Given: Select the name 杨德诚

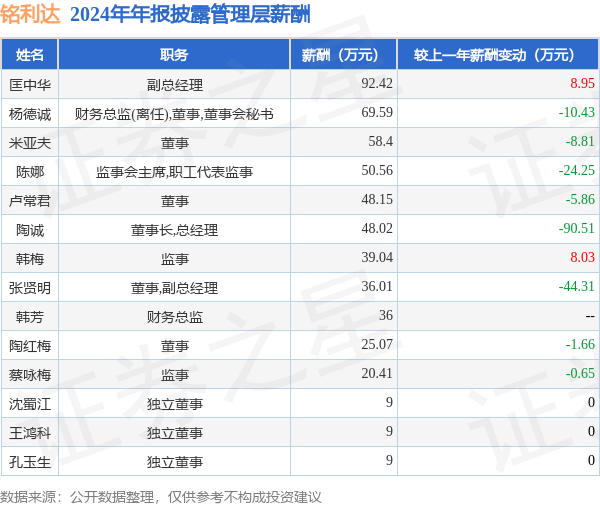Looking at the screenshot, I should pyautogui.click(x=30, y=114).
